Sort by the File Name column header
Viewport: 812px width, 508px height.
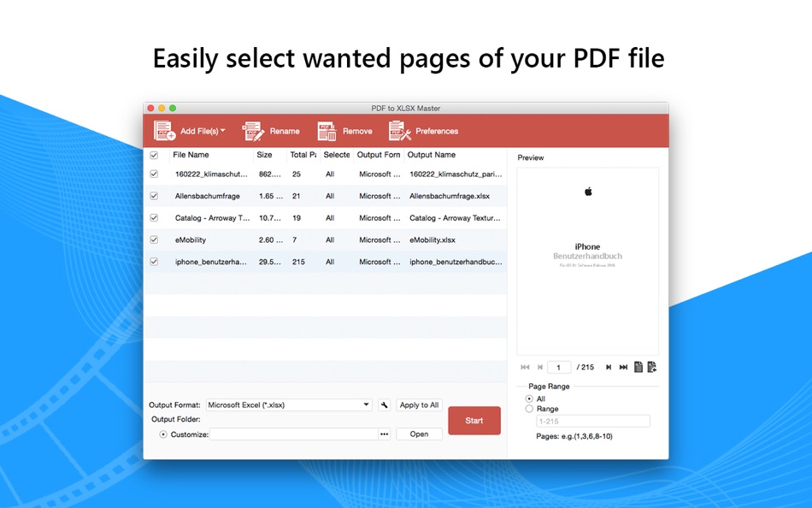pos(191,155)
